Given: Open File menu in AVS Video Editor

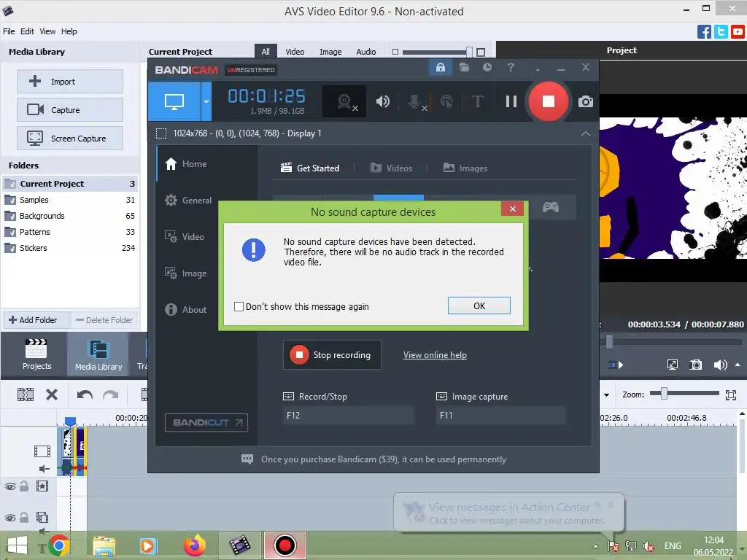Looking at the screenshot, I should pyautogui.click(x=9, y=31).
